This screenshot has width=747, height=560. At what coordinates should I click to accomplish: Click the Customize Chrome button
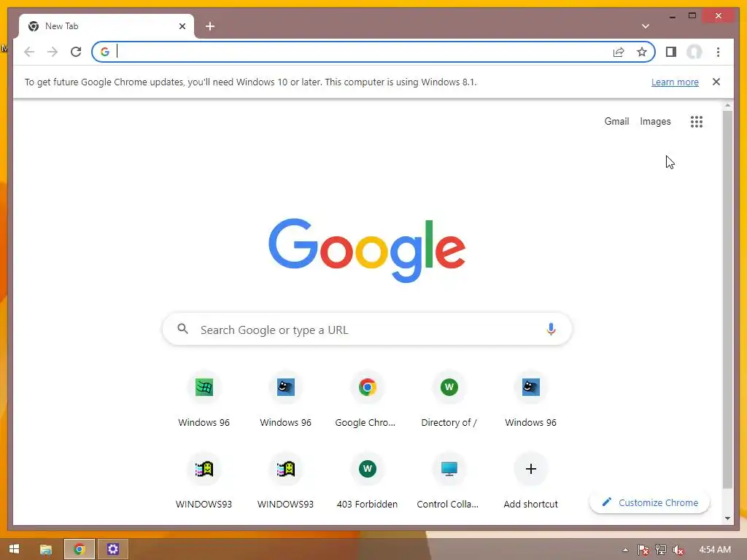(x=650, y=503)
